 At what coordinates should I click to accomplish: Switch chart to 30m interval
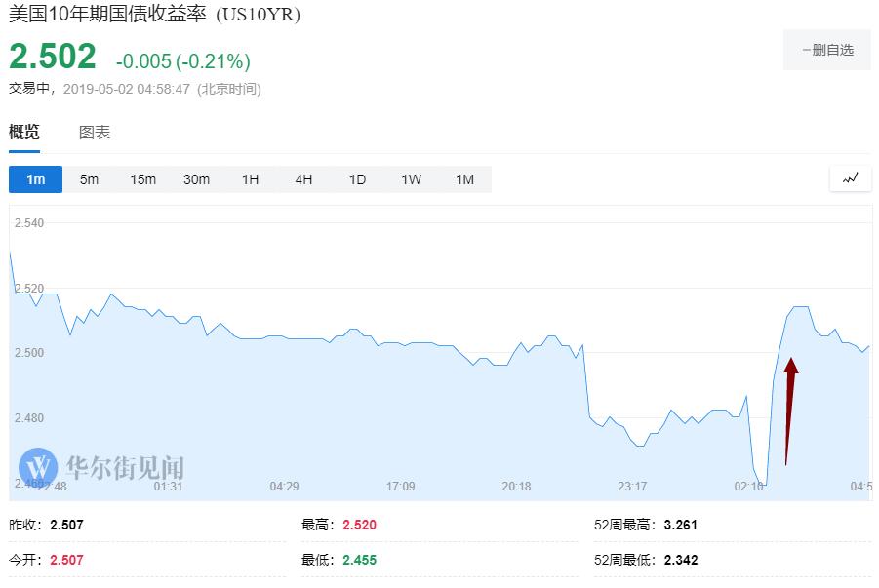(x=196, y=179)
